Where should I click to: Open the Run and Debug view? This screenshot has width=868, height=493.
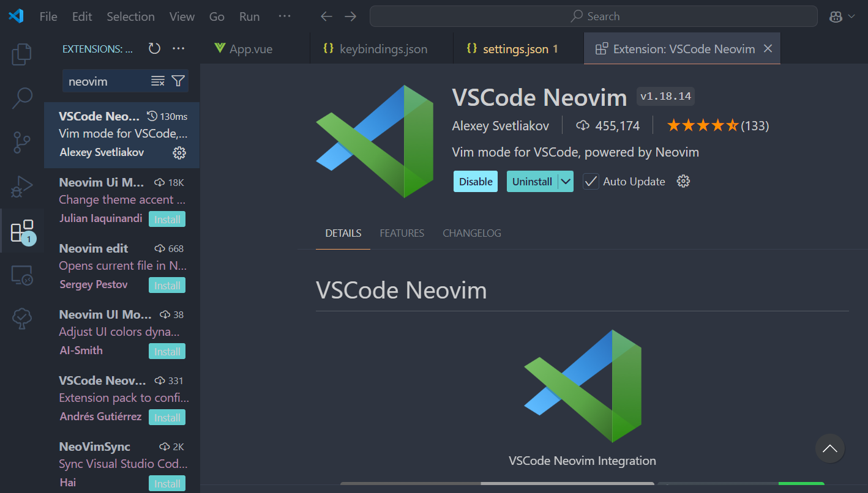21,187
